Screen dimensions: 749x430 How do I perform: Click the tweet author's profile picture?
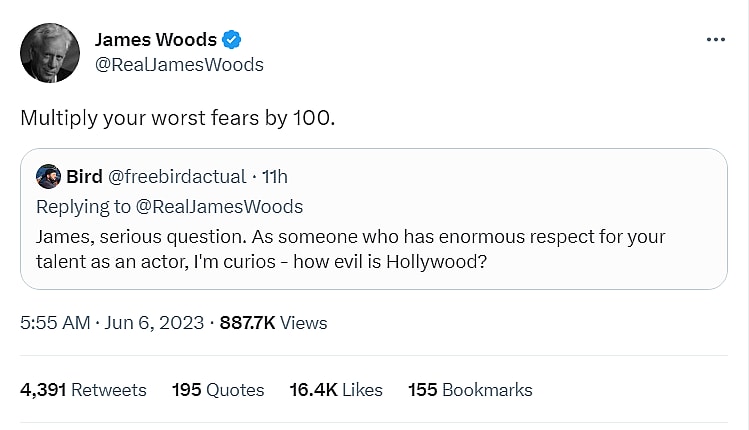pyautogui.click(x=50, y=52)
